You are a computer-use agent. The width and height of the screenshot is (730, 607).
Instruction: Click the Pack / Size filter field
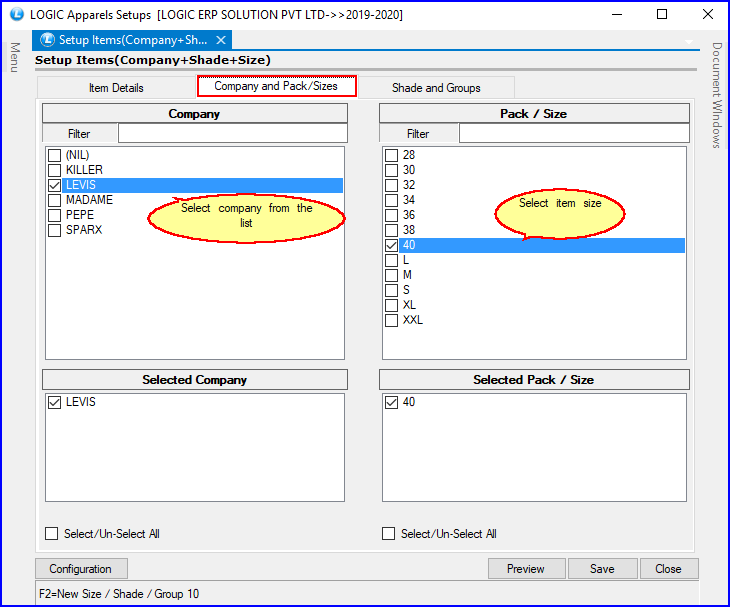pos(573,134)
